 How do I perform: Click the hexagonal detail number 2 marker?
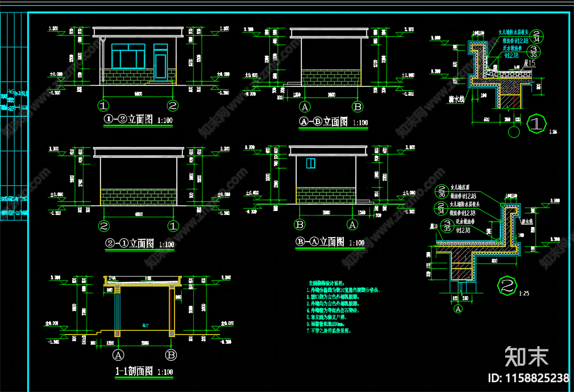[x=507, y=286]
